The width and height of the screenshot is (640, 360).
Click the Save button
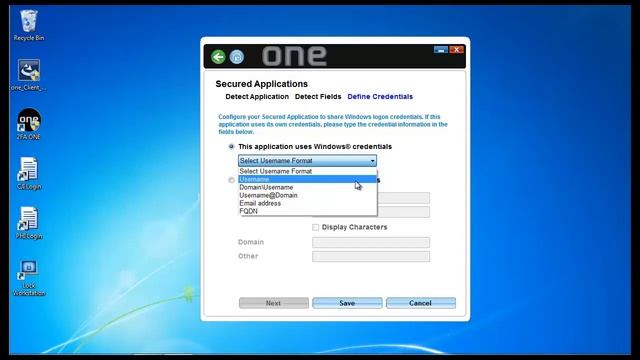point(347,303)
